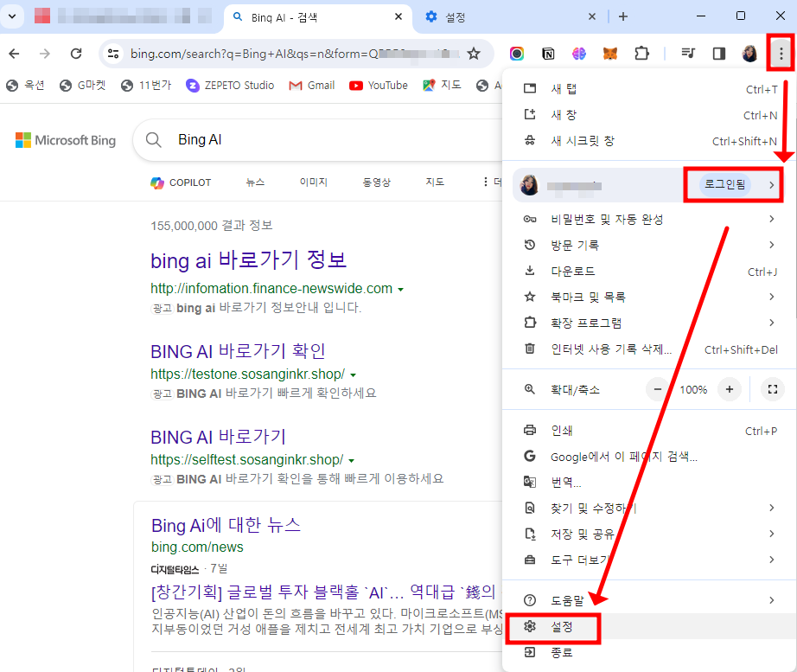
Task: Open the G마켓 bookmark
Action: point(82,85)
